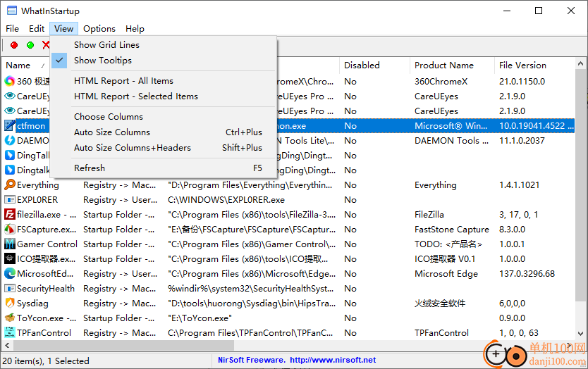Click 火绒安全软件 product name cell
588x369 pixels.
439,303
